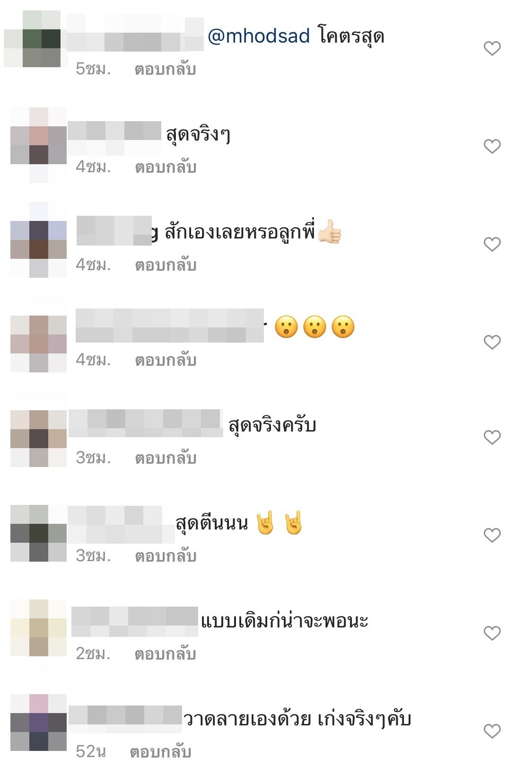Reply to the "สุดตีนนน" comment
This screenshot has height=776, width=532.
[x=166, y=556]
